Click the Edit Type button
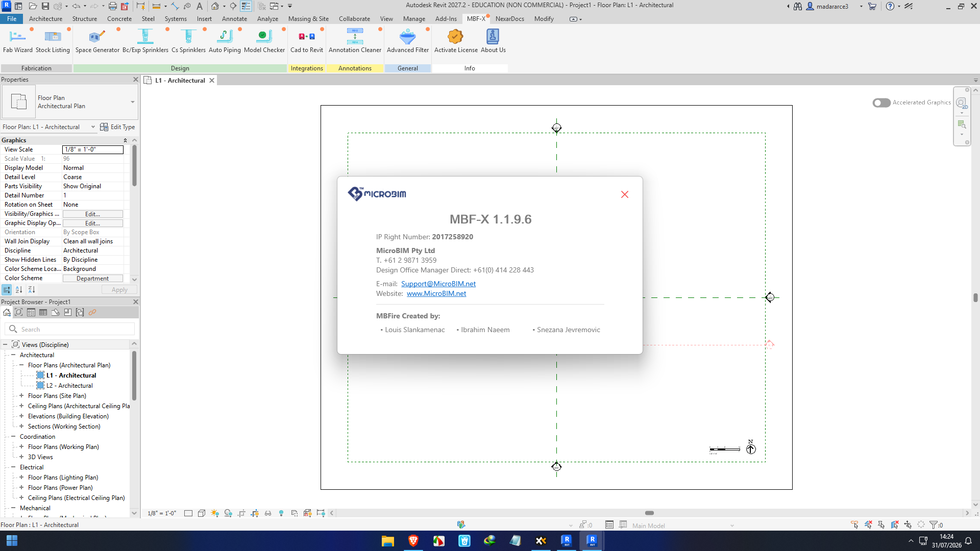Screen dimensions: 980x551 click(117, 127)
